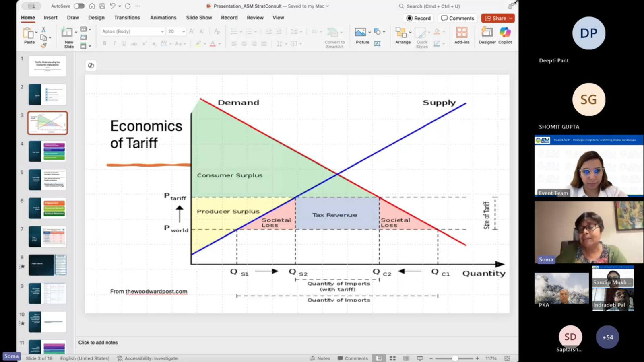Click the Arrange objects icon
This screenshot has height=362, width=644.
point(401,33)
